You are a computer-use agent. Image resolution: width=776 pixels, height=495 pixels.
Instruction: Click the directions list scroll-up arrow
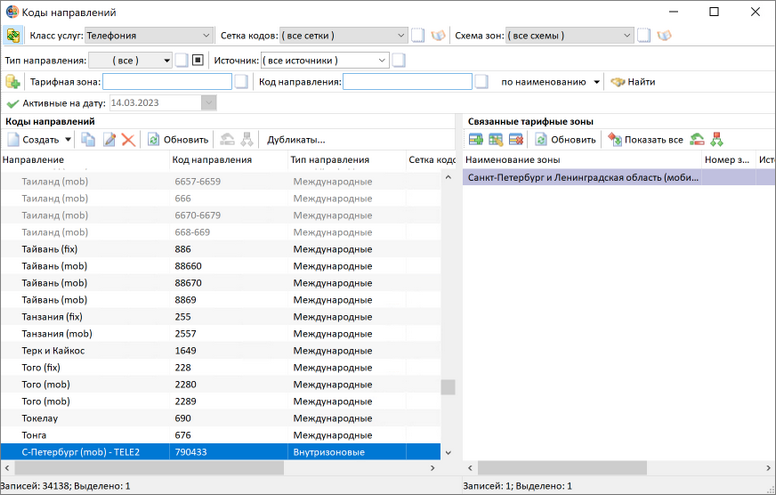coord(448,177)
